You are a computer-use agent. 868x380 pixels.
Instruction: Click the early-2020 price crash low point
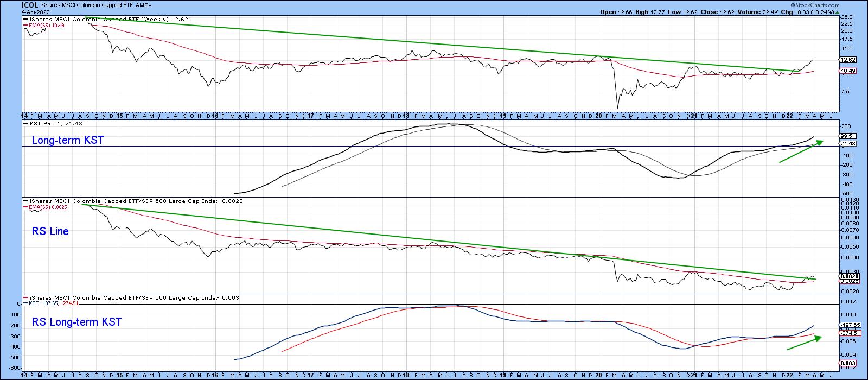[x=617, y=107]
